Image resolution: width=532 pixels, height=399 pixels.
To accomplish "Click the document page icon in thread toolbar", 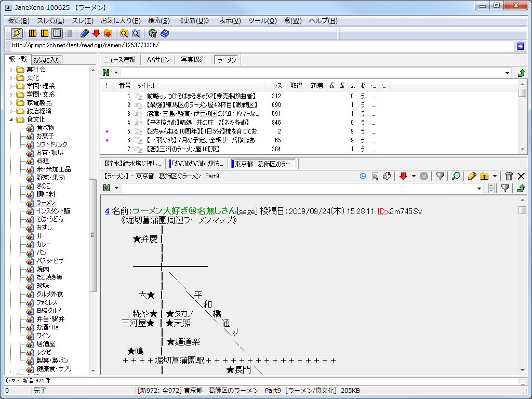I will [x=375, y=176].
